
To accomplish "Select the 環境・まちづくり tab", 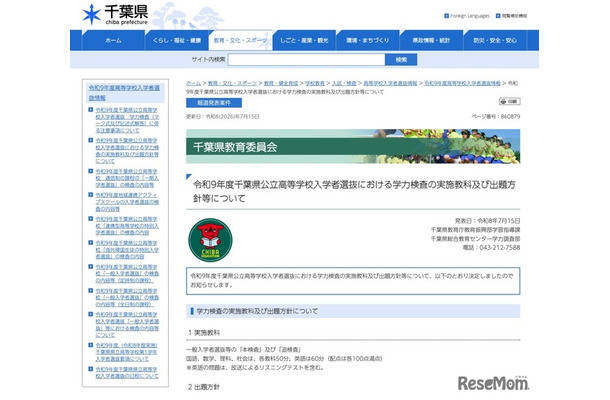I will pyautogui.click(x=368, y=40).
